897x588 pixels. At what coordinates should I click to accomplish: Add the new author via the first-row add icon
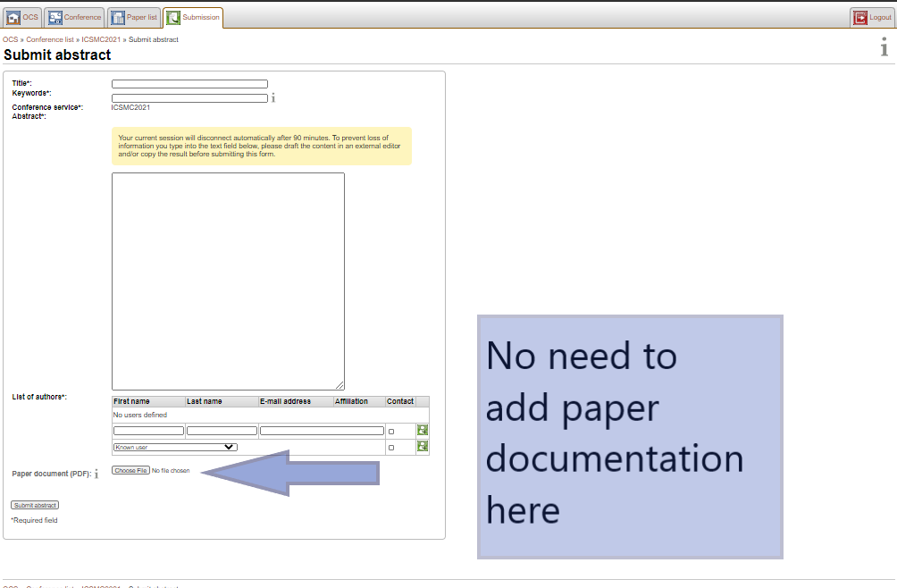point(422,431)
